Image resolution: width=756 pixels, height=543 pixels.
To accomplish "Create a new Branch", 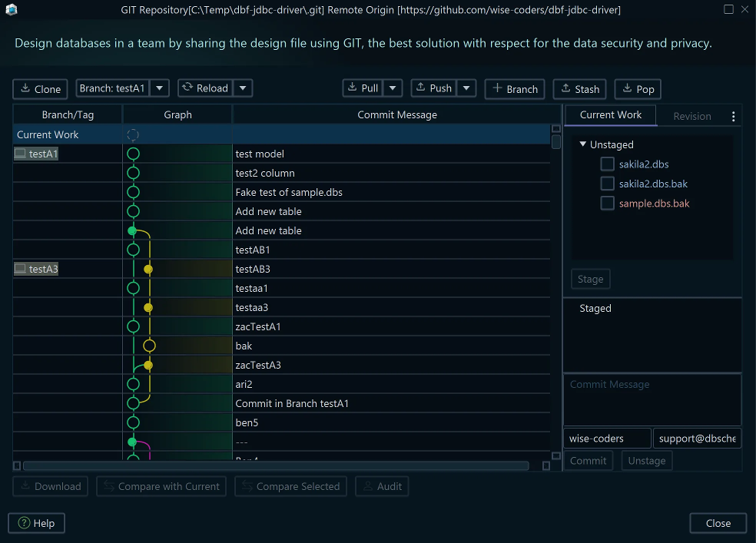I will pos(515,89).
